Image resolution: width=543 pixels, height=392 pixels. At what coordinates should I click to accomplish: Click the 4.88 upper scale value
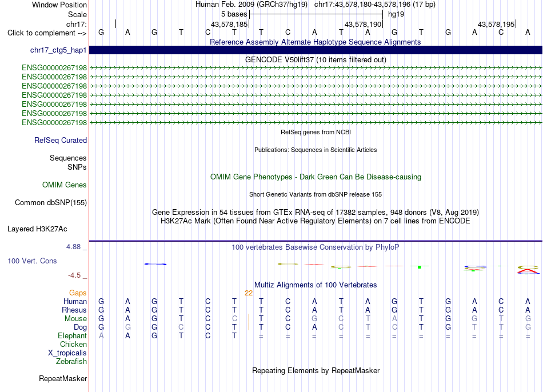point(73,246)
